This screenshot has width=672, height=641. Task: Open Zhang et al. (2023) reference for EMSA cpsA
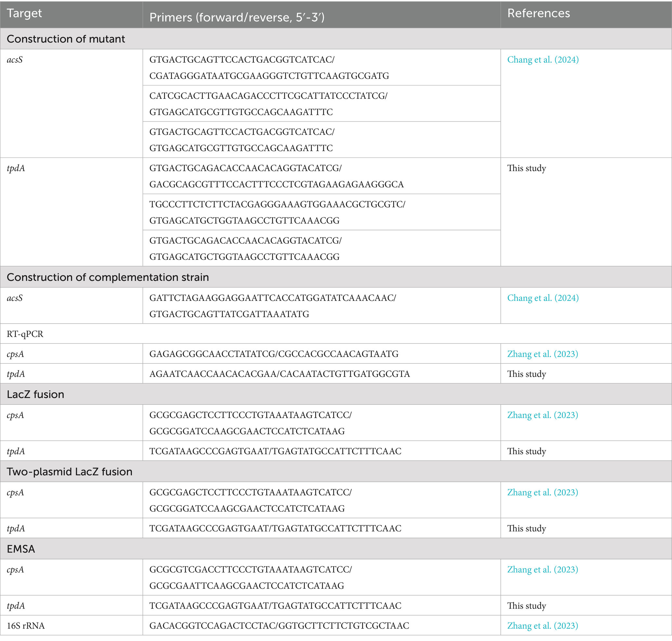542,570
